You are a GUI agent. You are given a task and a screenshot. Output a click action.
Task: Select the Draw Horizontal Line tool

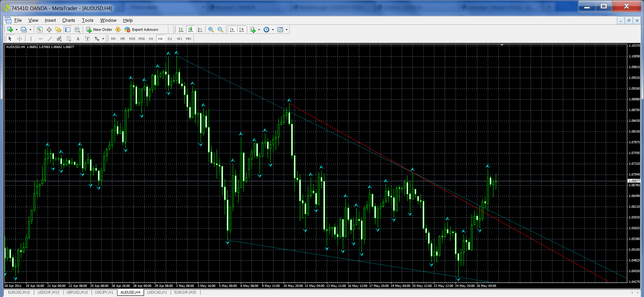click(40, 39)
